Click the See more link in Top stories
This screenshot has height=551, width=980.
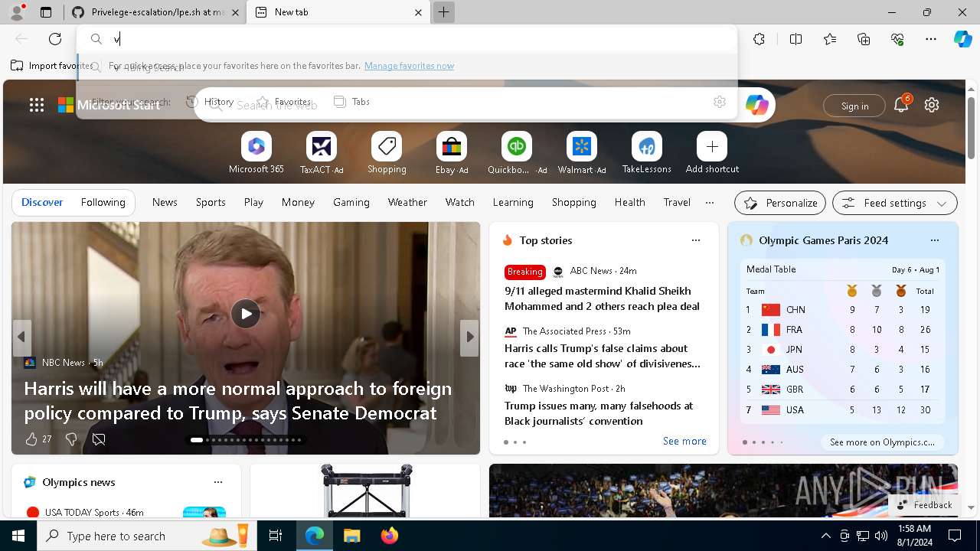coord(684,442)
